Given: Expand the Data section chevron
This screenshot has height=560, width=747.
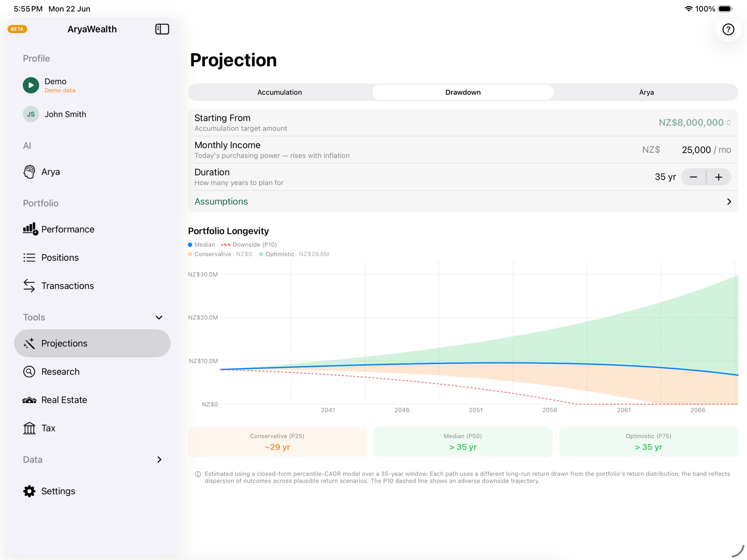Looking at the screenshot, I should [159, 460].
